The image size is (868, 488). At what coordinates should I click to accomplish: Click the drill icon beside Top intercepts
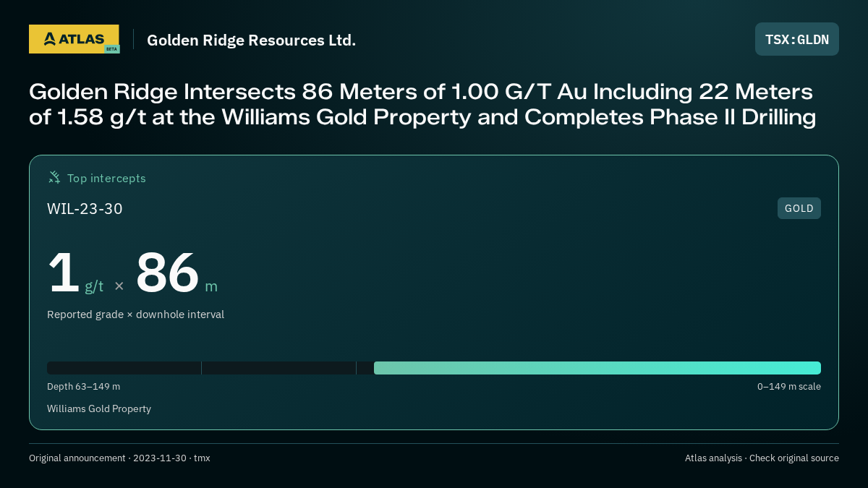[54, 178]
